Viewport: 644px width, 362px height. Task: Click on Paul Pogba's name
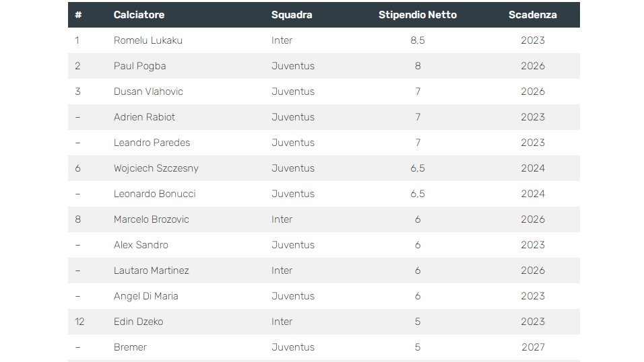tap(139, 66)
